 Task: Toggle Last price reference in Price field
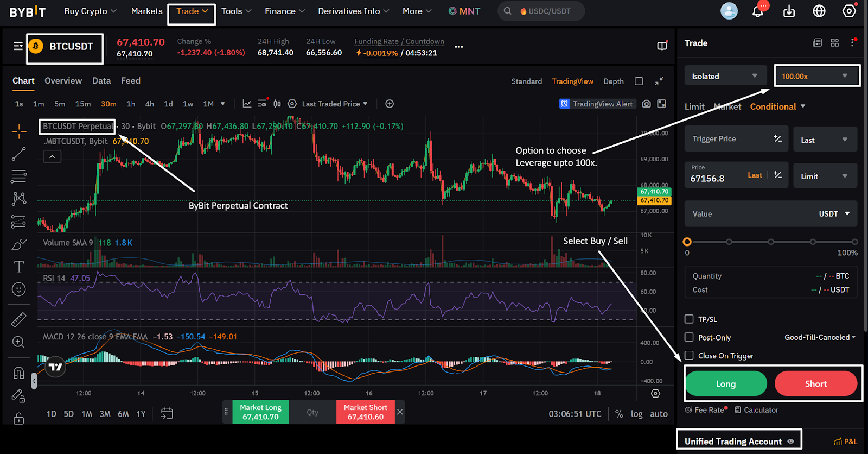click(755, 175)
